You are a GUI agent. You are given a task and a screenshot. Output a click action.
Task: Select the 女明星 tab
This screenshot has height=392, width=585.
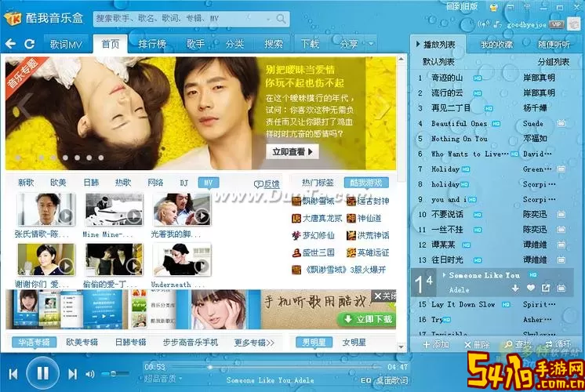[354, 342]
